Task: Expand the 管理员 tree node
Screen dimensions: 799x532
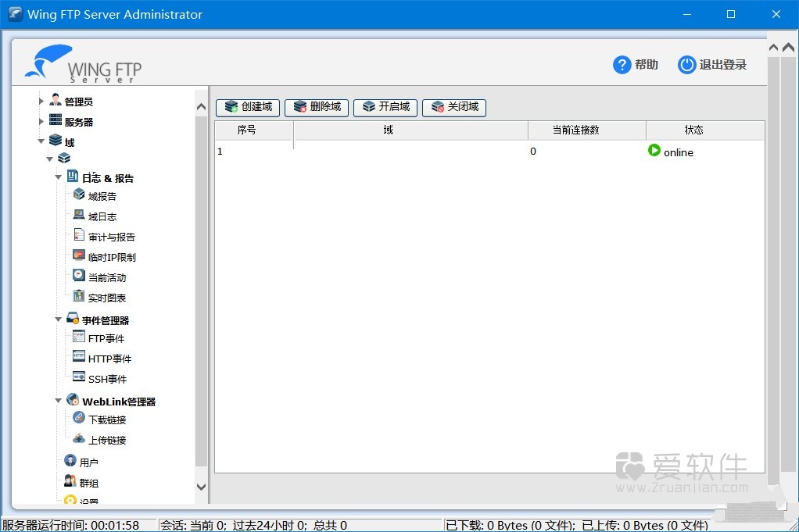Action: click(x=41, y=101)
